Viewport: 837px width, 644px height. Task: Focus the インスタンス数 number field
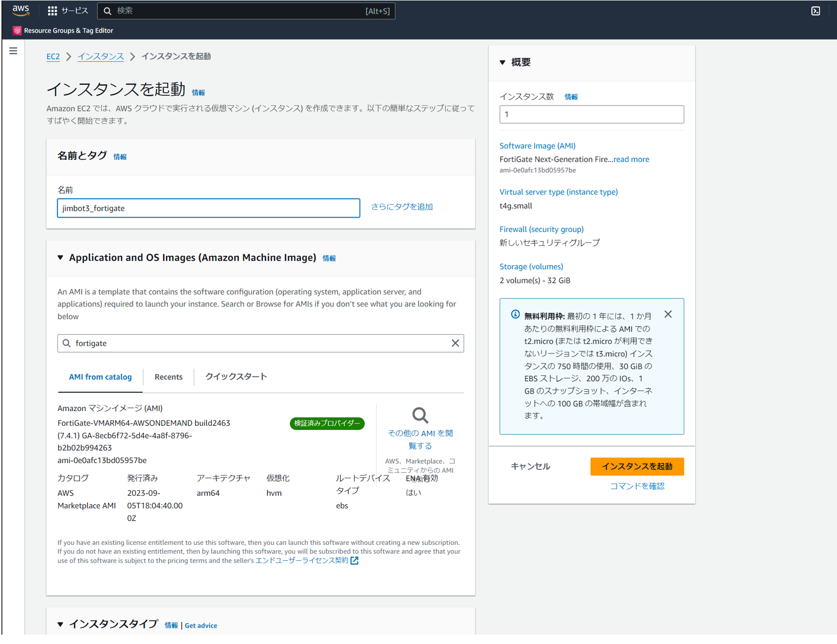click(x=592, y=115)
